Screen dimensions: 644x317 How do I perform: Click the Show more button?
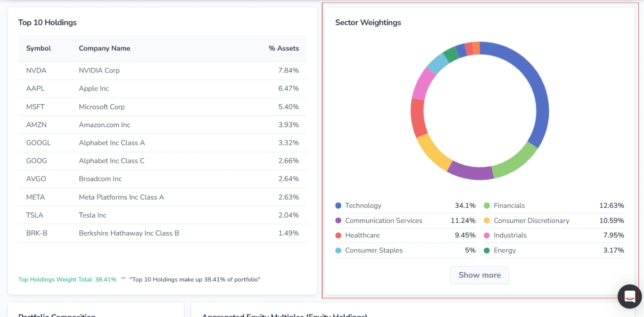479,275
